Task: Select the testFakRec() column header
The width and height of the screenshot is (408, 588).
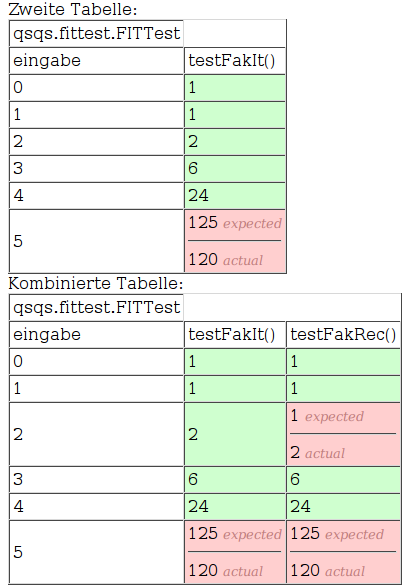Action: click(343, 334)
